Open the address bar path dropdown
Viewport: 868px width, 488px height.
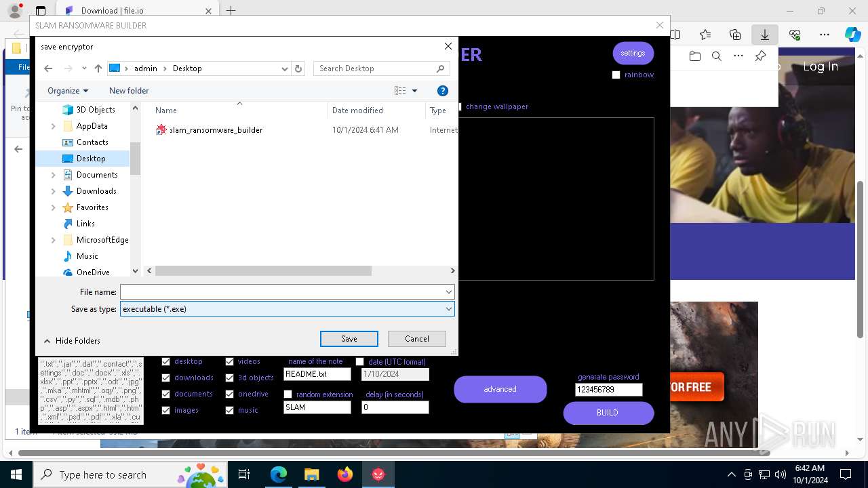(x=285, y=68)
